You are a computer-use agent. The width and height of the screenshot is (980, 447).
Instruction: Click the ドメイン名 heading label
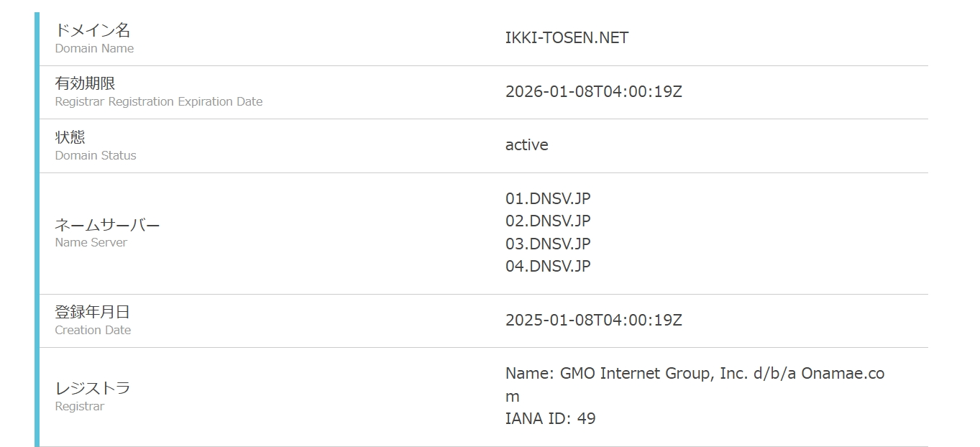pos(93,30)
